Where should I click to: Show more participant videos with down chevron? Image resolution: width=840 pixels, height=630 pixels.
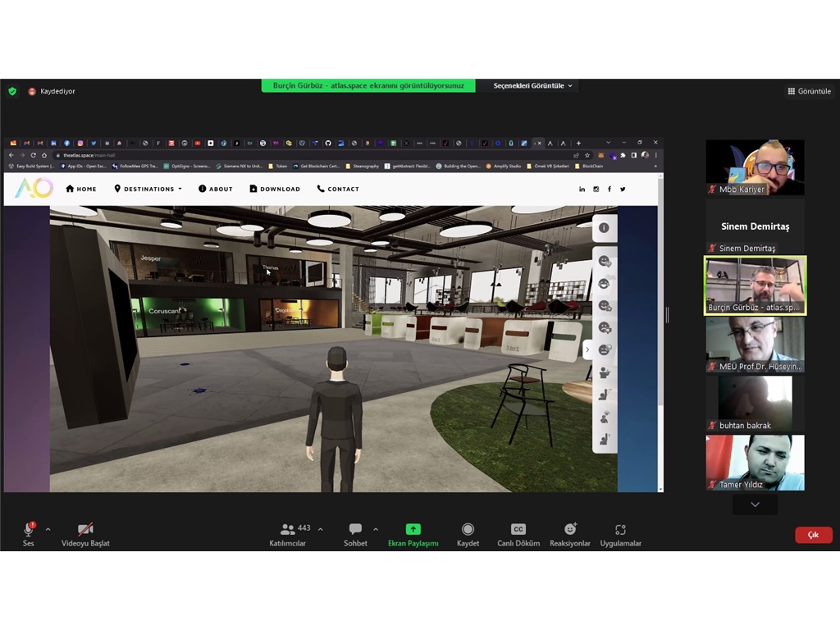tap(755, 504)
